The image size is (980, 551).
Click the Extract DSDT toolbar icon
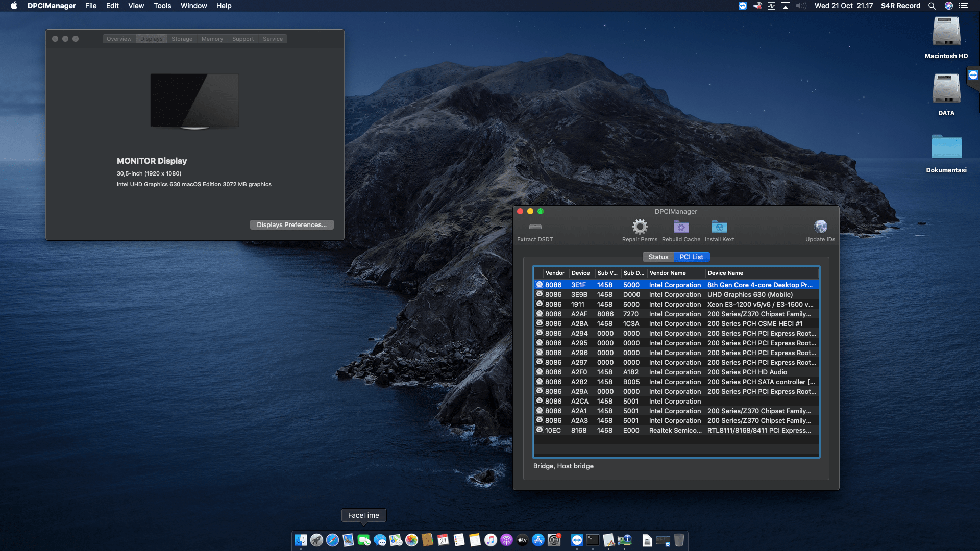pyautogui.click(x=535, y=229)
